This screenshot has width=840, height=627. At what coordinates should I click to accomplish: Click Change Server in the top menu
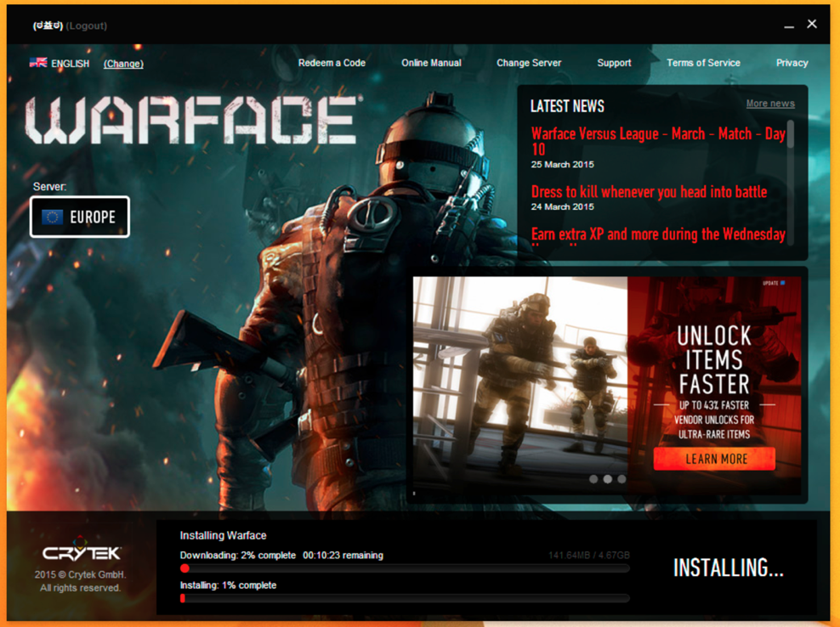529,63
